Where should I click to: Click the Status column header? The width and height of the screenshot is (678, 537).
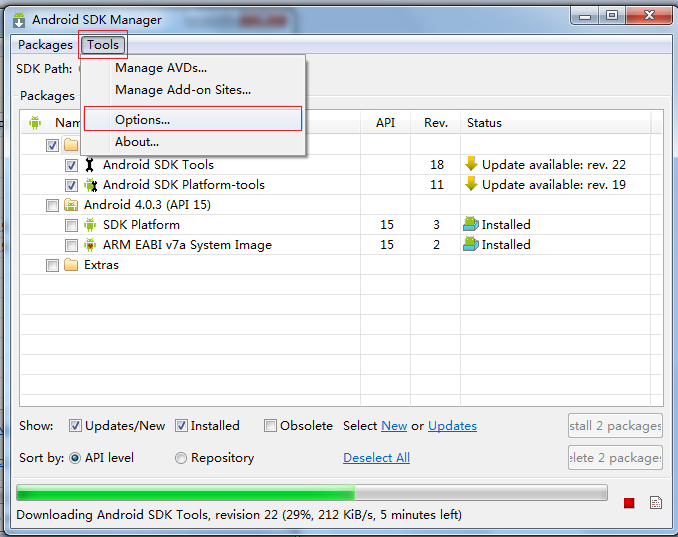tap(556, 123)
